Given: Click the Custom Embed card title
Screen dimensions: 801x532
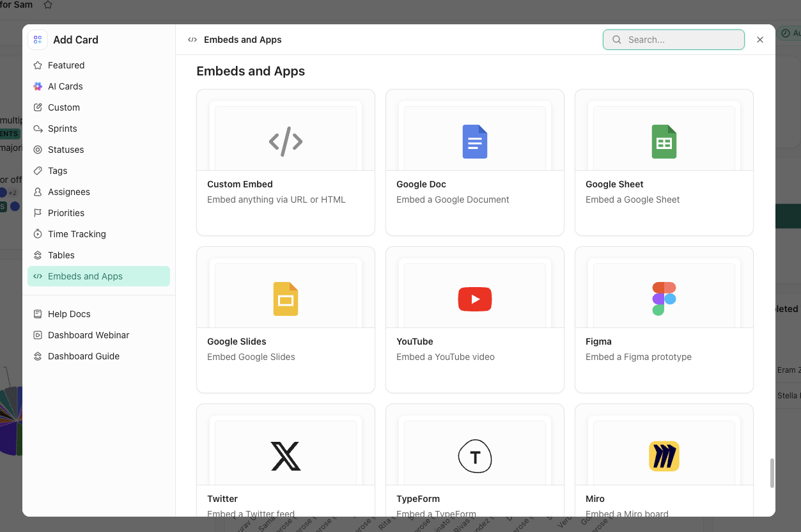Looking at the screenshot, I should click(240, 184).
